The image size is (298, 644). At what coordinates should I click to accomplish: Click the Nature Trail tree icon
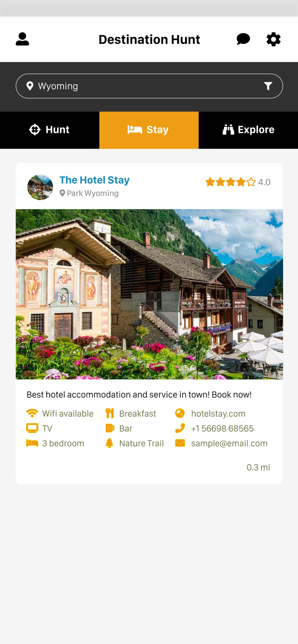tap(110, 443)
